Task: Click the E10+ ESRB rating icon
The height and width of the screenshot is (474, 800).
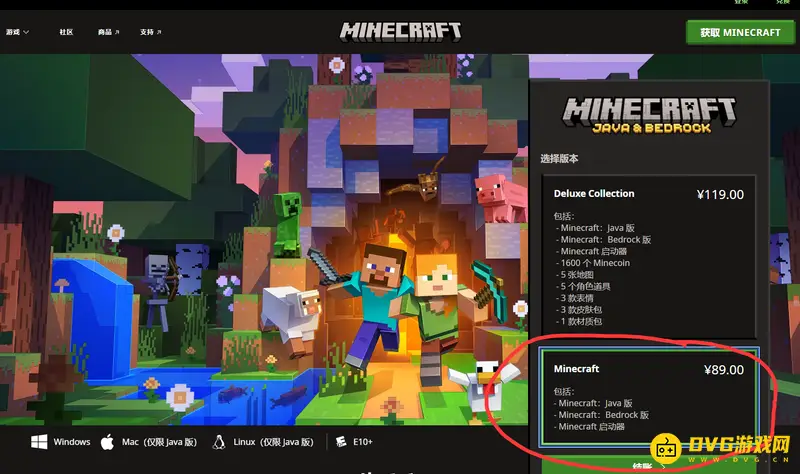Action: click(x=342, y=441)
